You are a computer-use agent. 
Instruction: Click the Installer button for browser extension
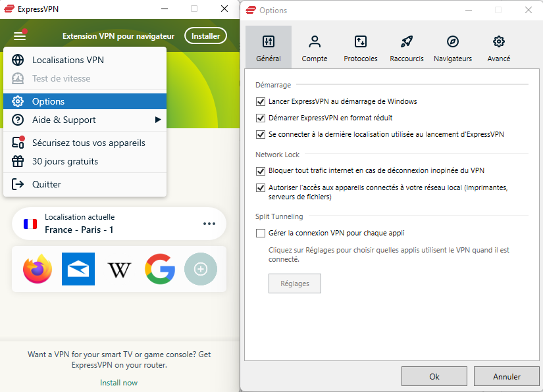click(206, 36)
